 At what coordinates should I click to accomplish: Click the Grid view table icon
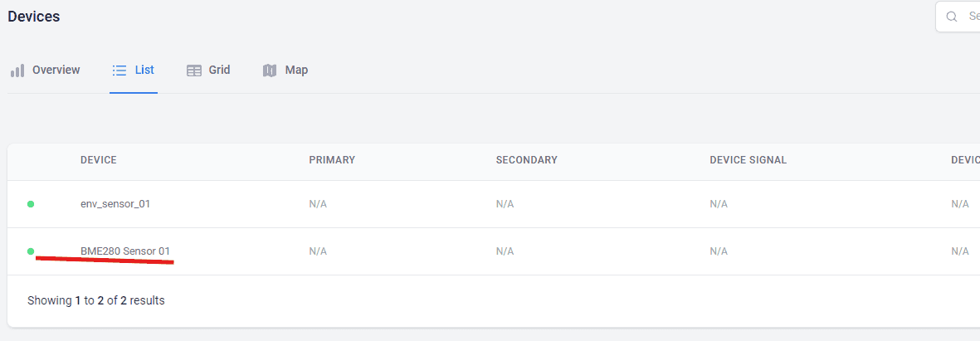point(194,71)
